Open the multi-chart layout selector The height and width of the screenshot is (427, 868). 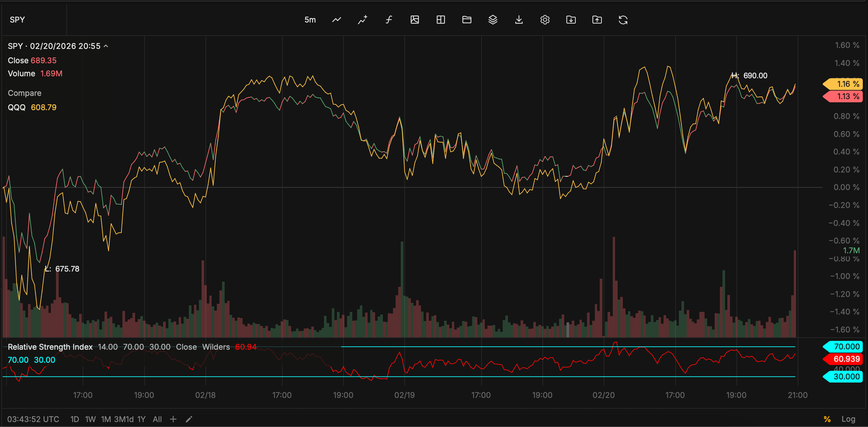(x=441, y=20)
